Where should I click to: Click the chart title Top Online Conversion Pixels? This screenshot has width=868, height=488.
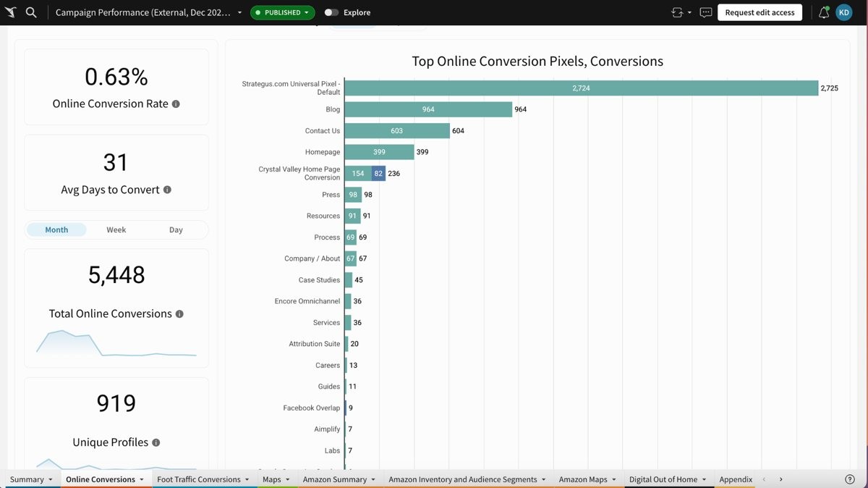[537, 62]
